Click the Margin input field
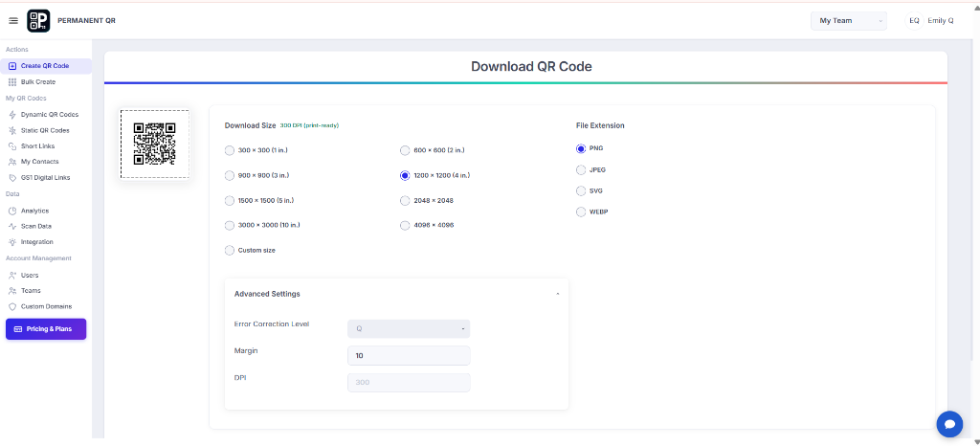Screen dimensions: 980x446 [x=409, y=355]
